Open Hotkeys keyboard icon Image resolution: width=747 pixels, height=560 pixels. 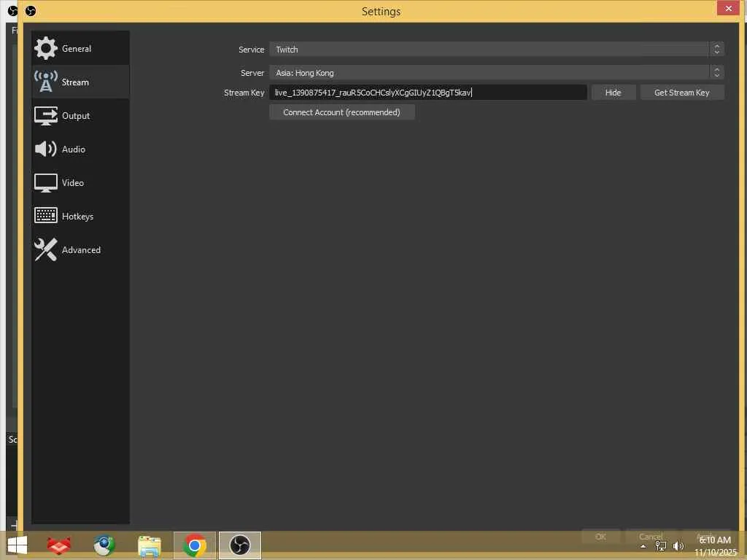tap(46, 216)
